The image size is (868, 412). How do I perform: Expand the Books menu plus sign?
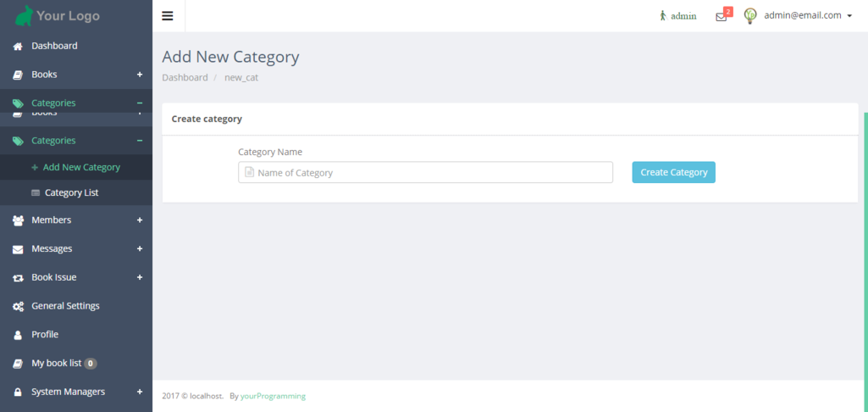140,75
